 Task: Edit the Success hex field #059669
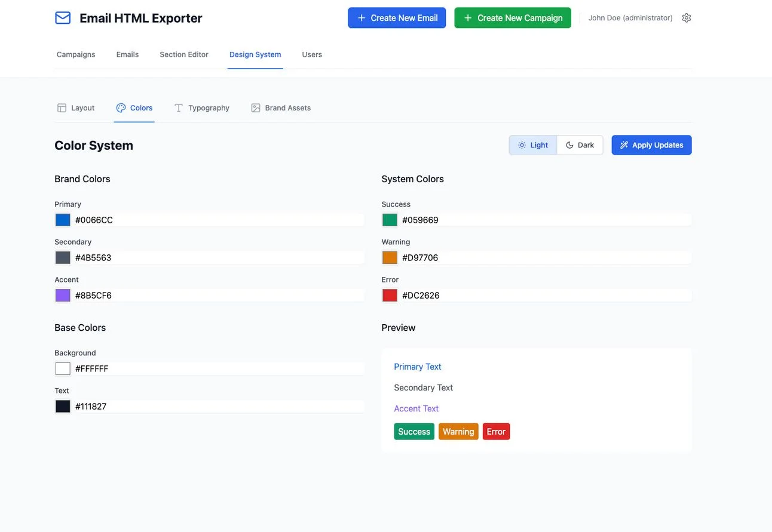[x=546, y=220]
